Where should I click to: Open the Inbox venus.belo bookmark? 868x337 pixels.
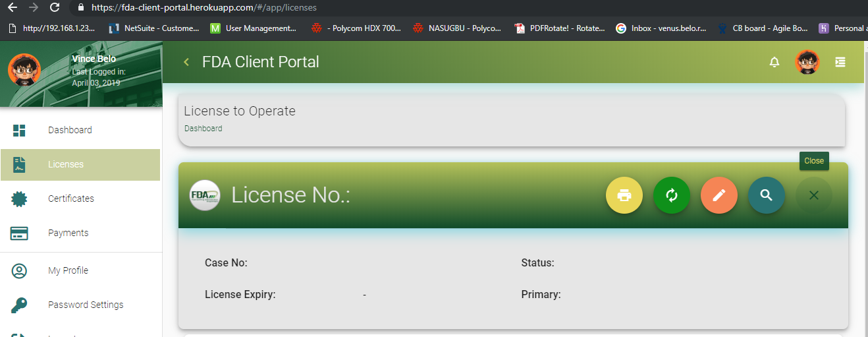(661, 28)
